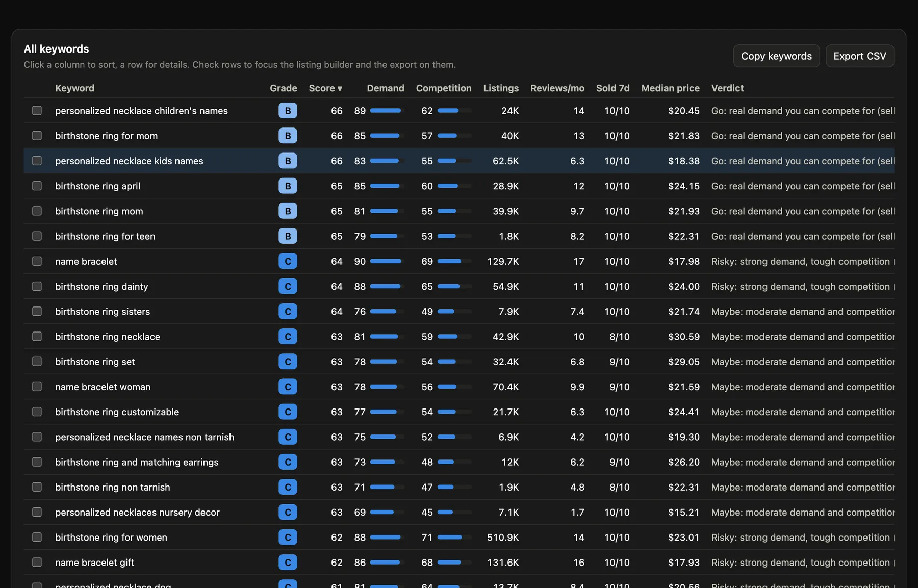Viewport: 918px width, 588px height.
Task: Sort by the Demand column header
Action: click(x=385, y=88)
